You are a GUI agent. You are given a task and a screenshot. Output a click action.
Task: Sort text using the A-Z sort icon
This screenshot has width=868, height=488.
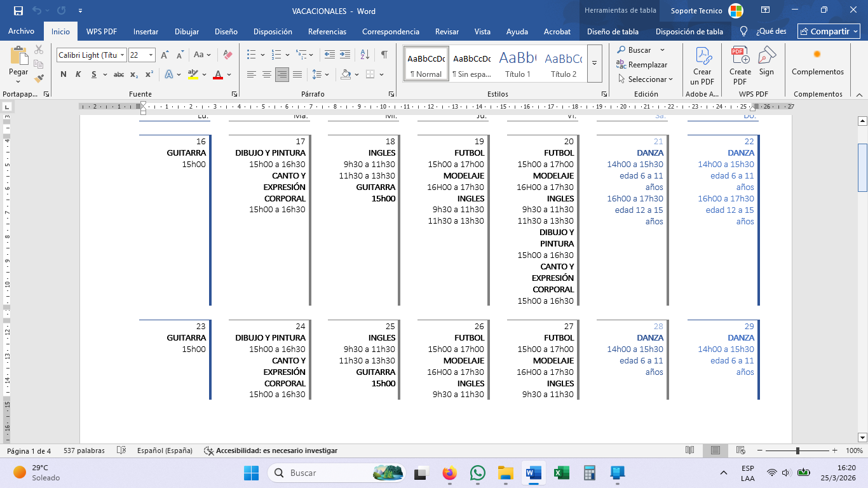coord(365,55)
